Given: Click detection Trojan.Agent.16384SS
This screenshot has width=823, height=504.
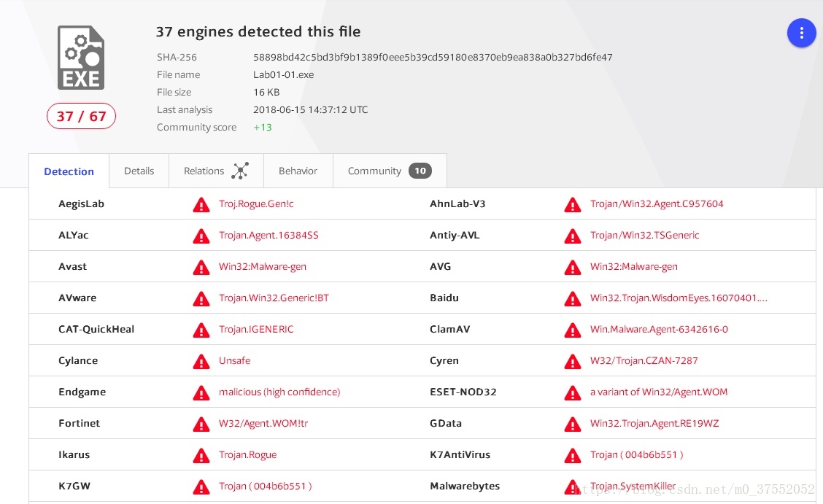Looking at the screenshot, I should 268,235.
